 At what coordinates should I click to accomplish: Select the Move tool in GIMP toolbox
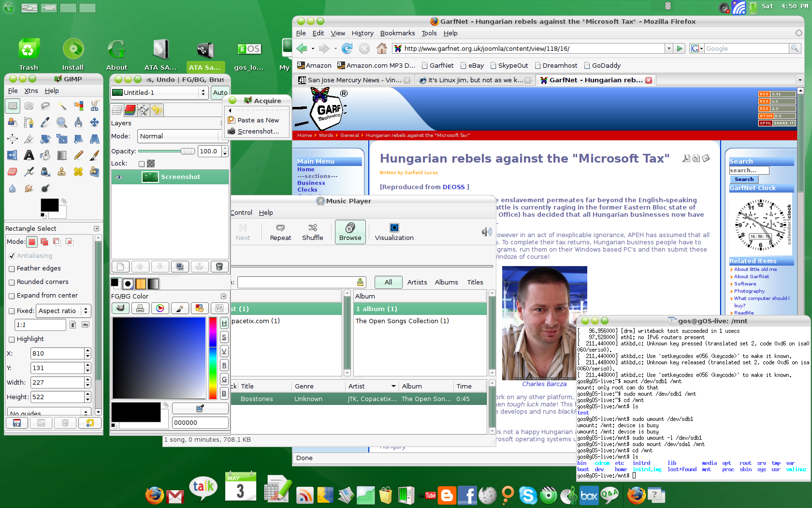[95, 122]
